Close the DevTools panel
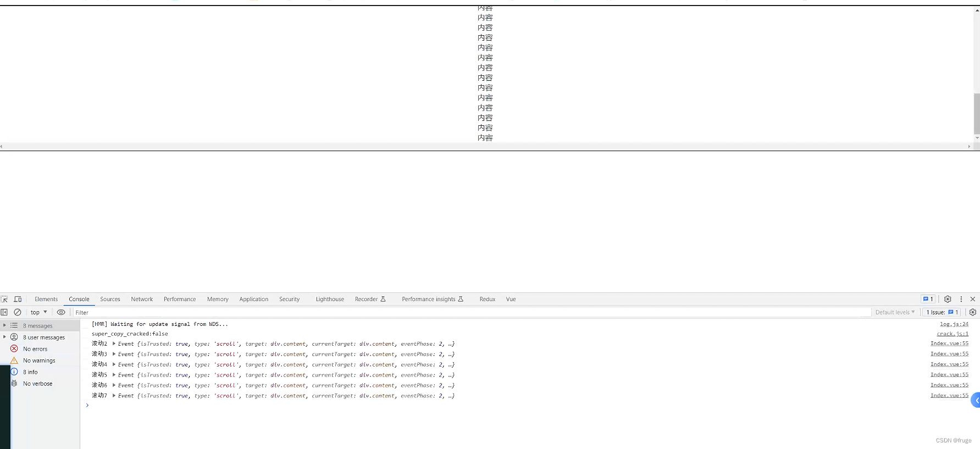980x449 pixels. click(x=973, y=299)
